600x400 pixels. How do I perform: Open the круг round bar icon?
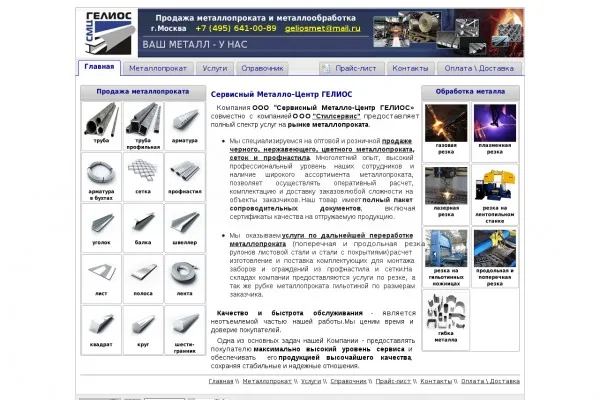tap(143, 324)
